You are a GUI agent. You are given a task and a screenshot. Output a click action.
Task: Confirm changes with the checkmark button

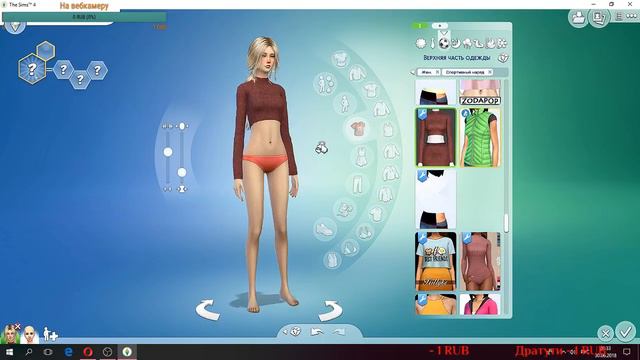[626, 332]
